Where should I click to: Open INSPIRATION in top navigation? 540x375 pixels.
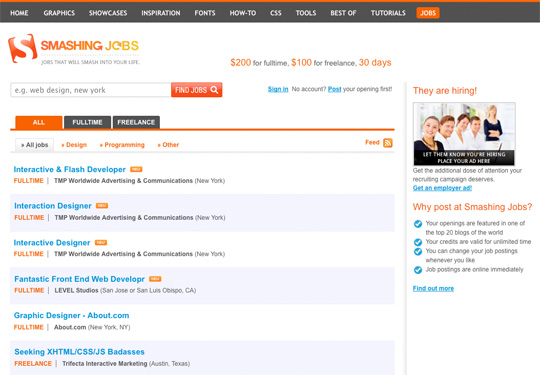tap(161, 13)
